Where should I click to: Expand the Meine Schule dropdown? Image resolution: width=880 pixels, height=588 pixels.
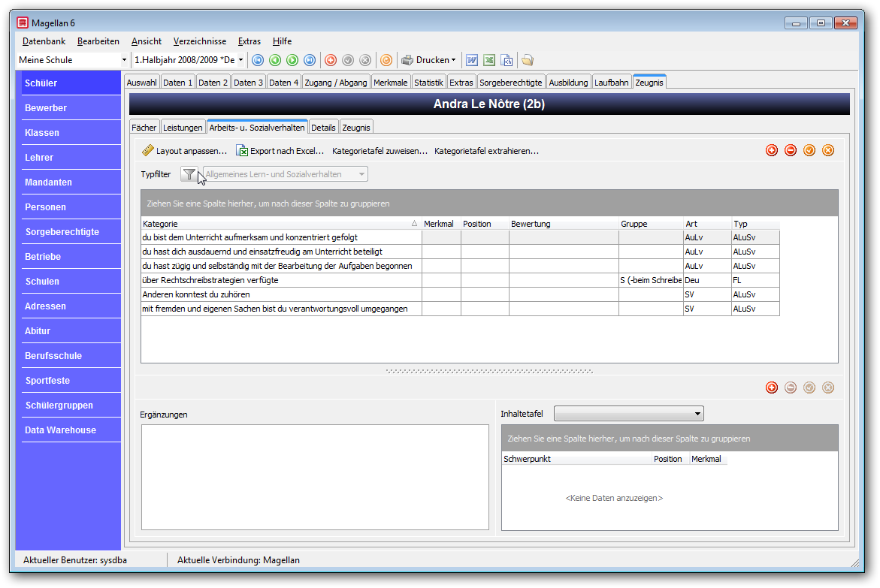pos(124,60)
